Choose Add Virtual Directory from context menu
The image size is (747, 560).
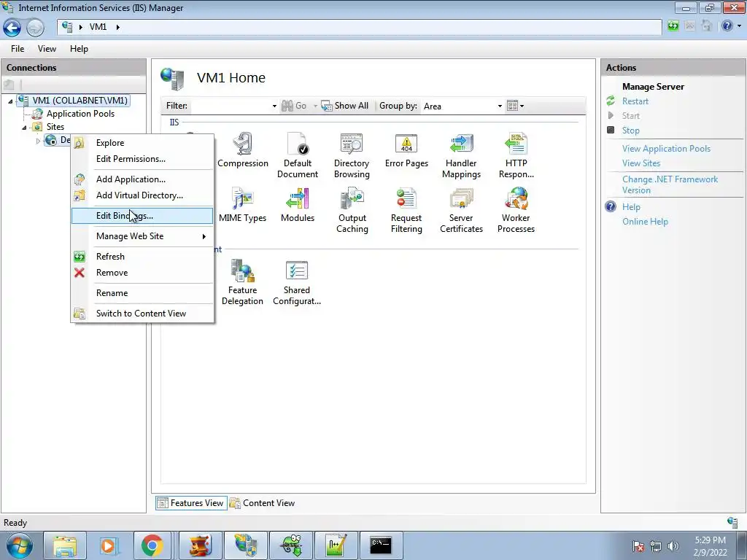142,195
